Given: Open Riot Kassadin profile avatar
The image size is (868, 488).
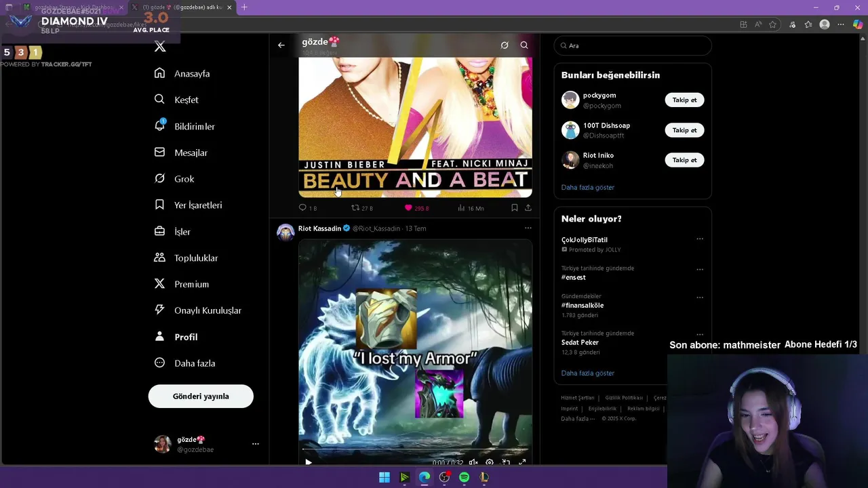Looking at the screenshot, I should tap(285, 232).
